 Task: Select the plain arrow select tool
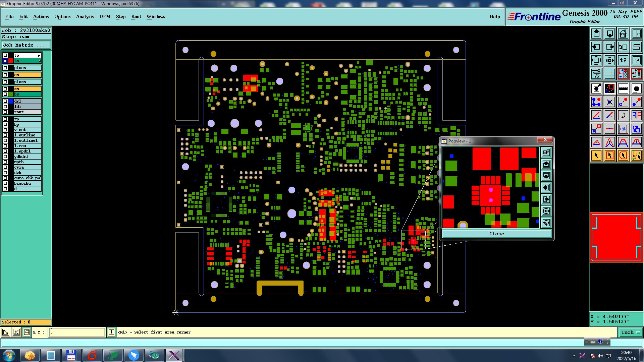point(596,156)
